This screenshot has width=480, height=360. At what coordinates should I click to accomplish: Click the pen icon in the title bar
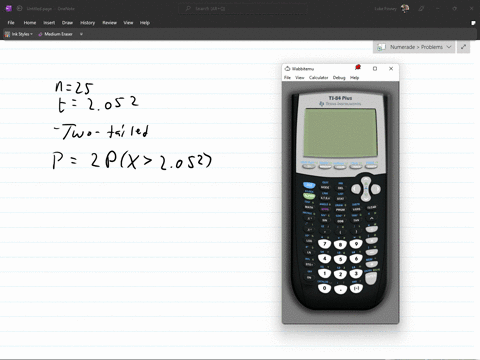tap(422, 9)
